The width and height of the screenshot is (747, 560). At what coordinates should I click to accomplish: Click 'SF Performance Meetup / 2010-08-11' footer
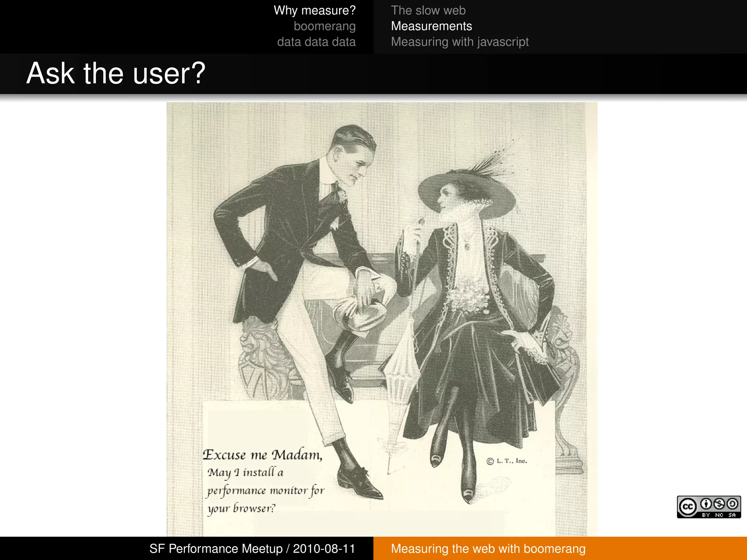(252, 549)
